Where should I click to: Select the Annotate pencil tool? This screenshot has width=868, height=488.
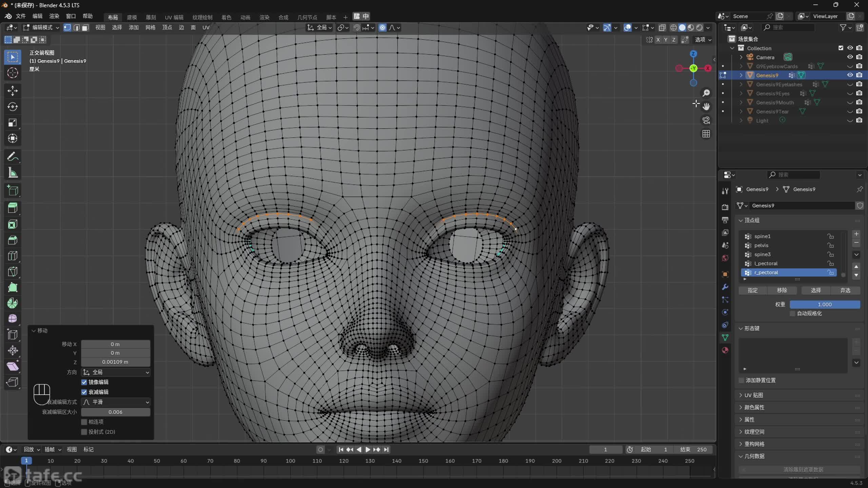(13, 157)
